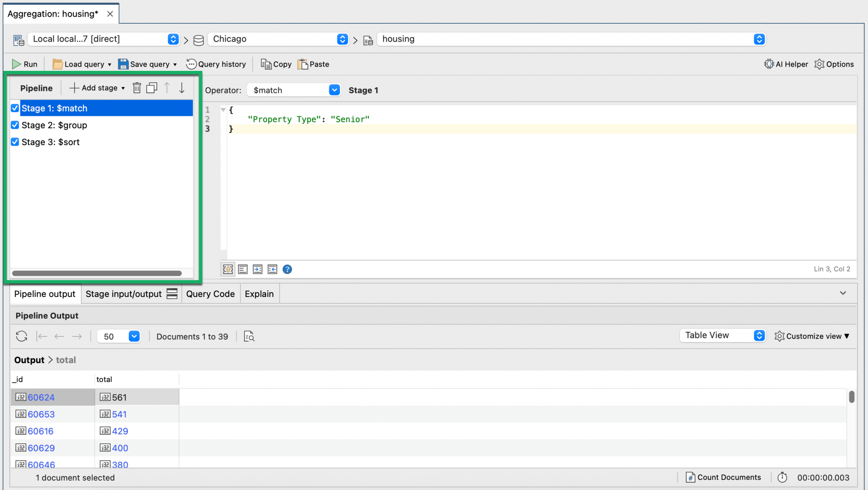Change the Chicago database selection
This screenshot has width=868, height=490.
342,39
